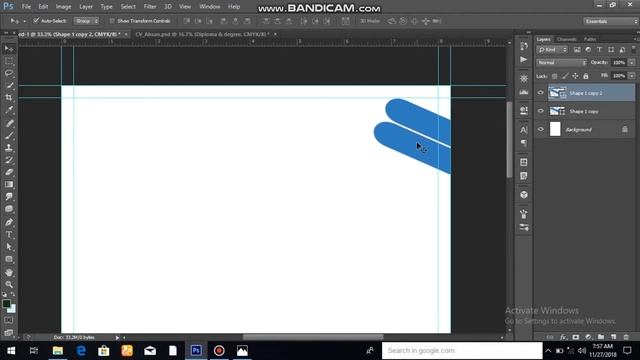Select the Pen tool
640x360 pixels.
(x=9, y=222)
